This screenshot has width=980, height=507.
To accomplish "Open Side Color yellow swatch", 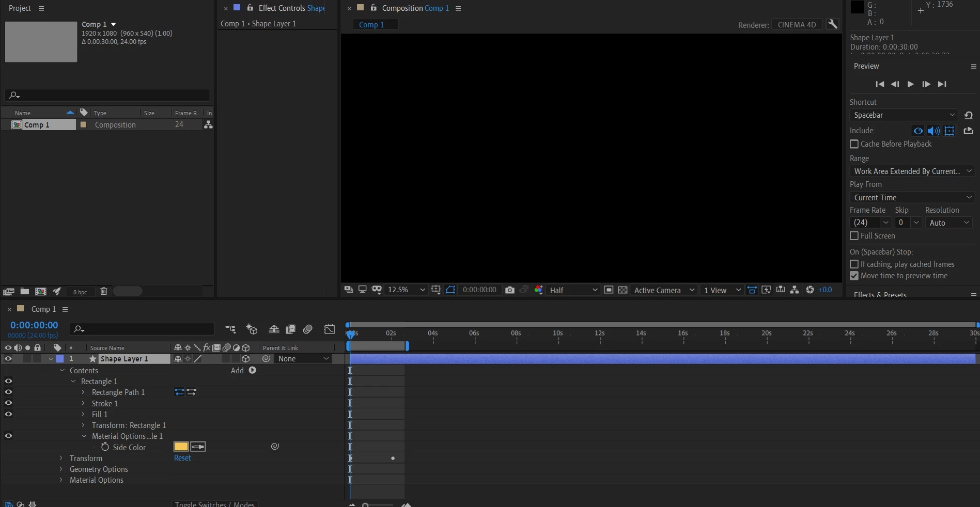I will click(181, 447).
